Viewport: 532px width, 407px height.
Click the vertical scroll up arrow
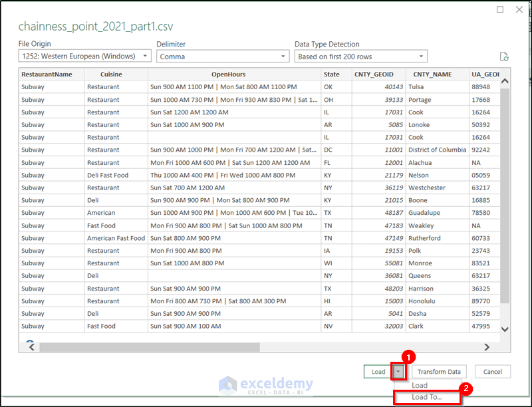point(505,81)
